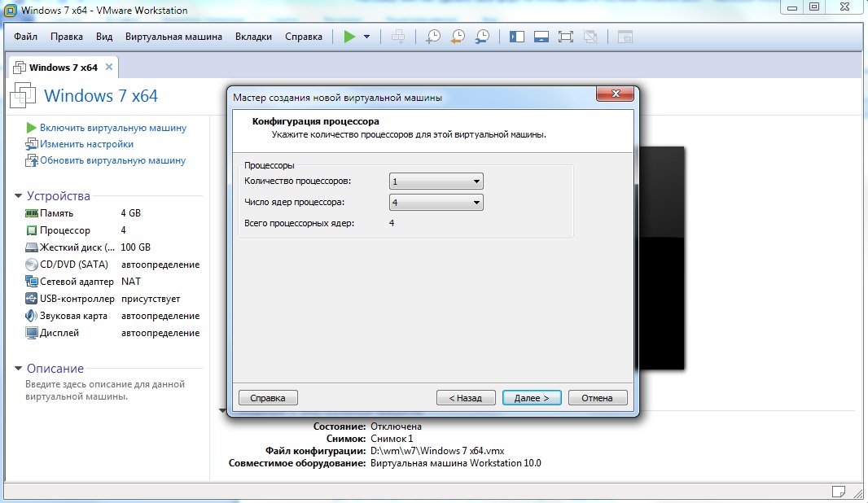Close the Windows 7 x64 tab
Viewport: 868px width, 503px height.
click(x=109, y=67)
